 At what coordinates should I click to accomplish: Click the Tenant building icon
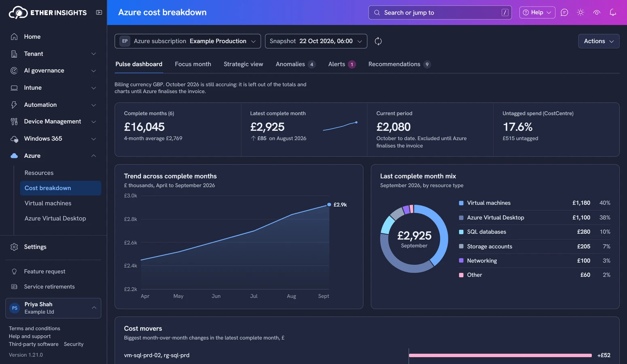pyautogui.click(x=14, y=54)
